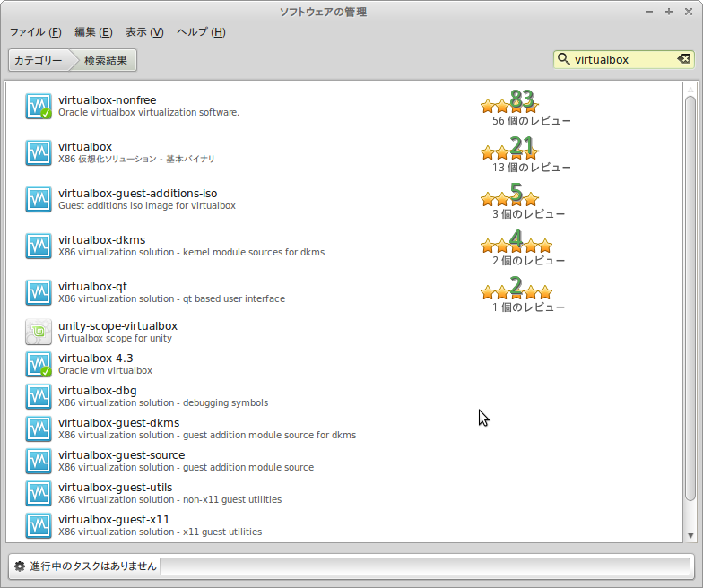The height and width of the screenshot is (588, 703).
Task: Select the virtualbox-4.3 title
Action: tap(95, 359)
